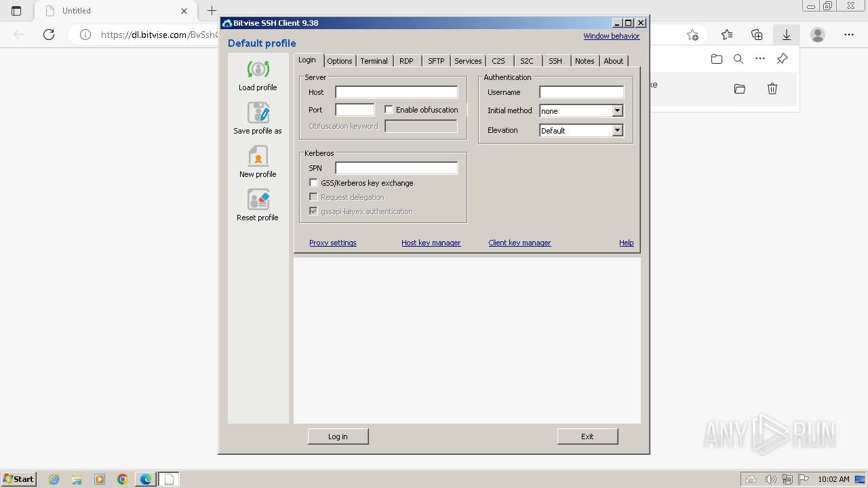Click the Reset profile icon
The width and height of the screenshot is (868, 488).
click(258, 200)
